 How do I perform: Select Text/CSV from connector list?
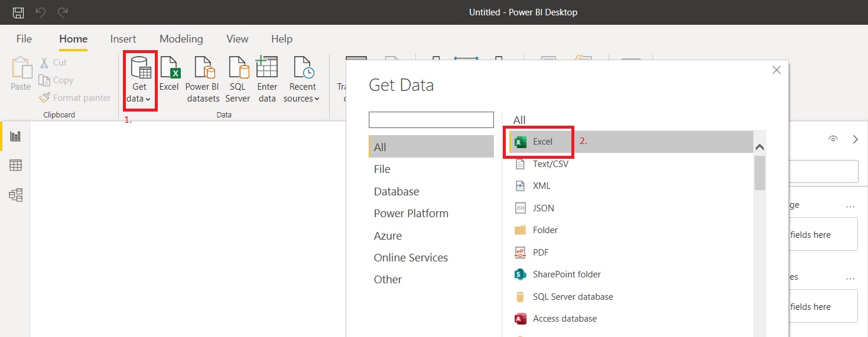(550, 164)
